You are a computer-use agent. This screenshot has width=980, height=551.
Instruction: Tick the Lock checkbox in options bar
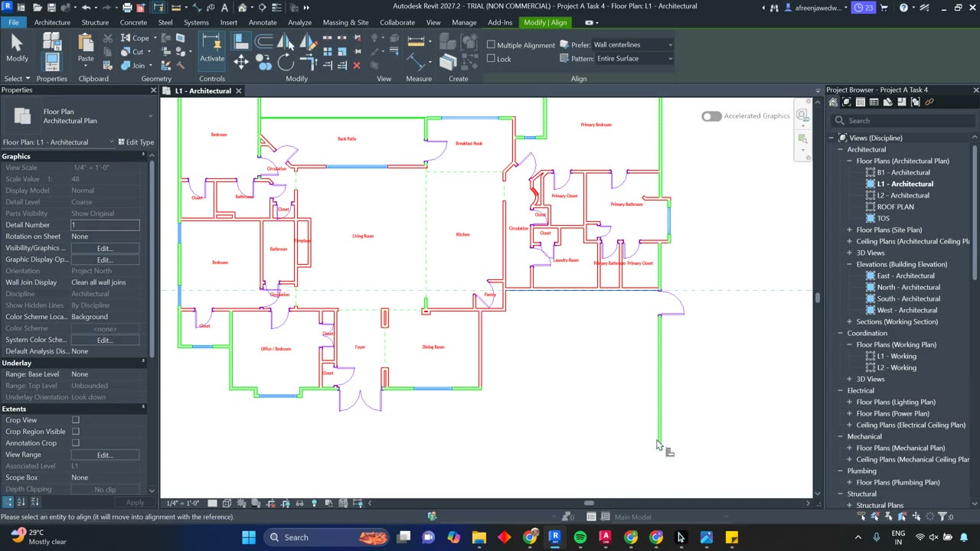[492, 59]
